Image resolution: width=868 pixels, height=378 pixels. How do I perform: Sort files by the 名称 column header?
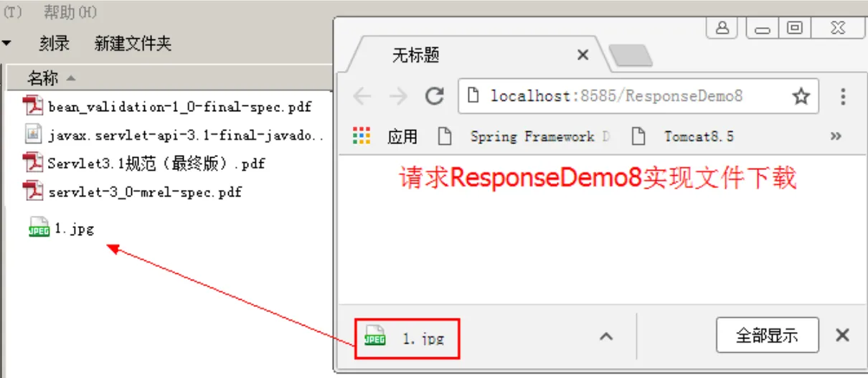point(51,77)
